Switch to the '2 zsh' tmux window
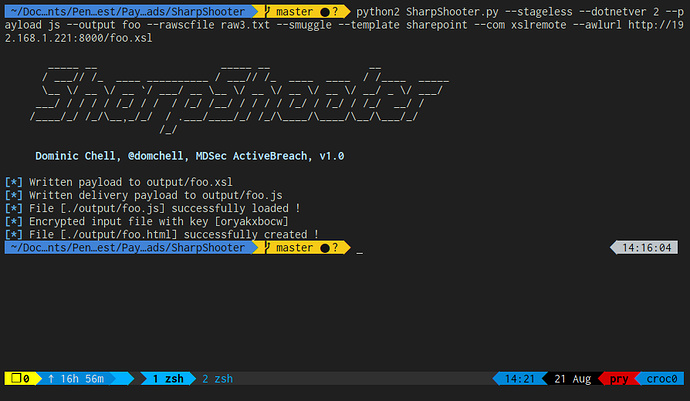690x401 pixels. (x=217, y=379)
